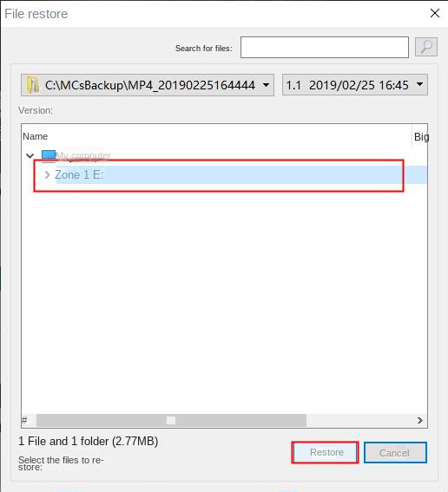Select the C:\MCsBackup\MP4_20190225164444 path text
The image size is (448, 492).
[149, 85]
